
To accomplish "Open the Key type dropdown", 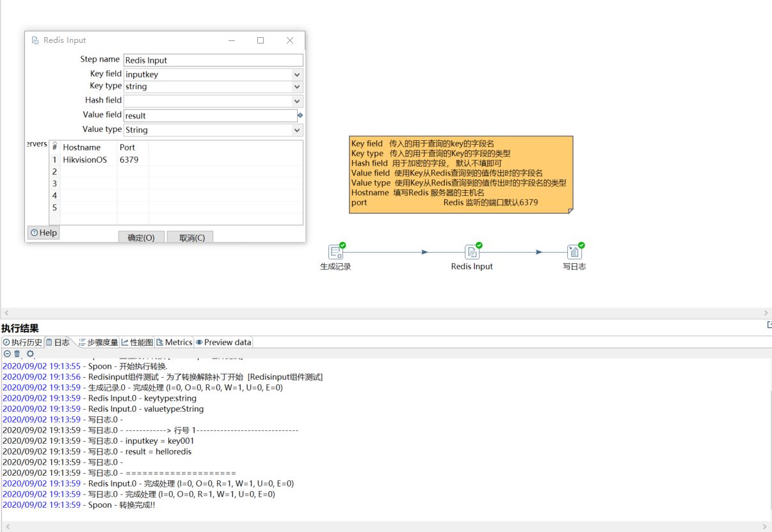I will 297,86.
